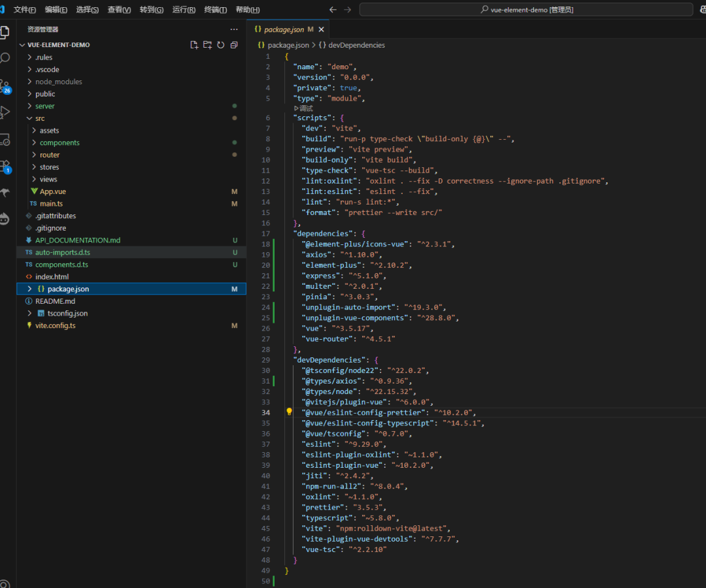
Task: Expand the public folder
Action: [45, 93]
